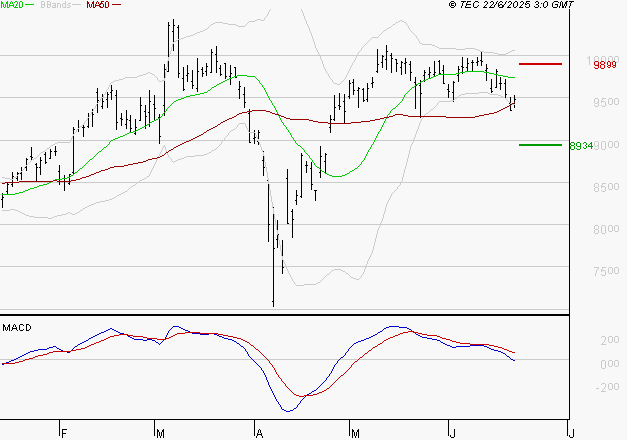627x440 pixels.
Task: Click the MACD 000 axis label
Action: [x=610, y=364]
